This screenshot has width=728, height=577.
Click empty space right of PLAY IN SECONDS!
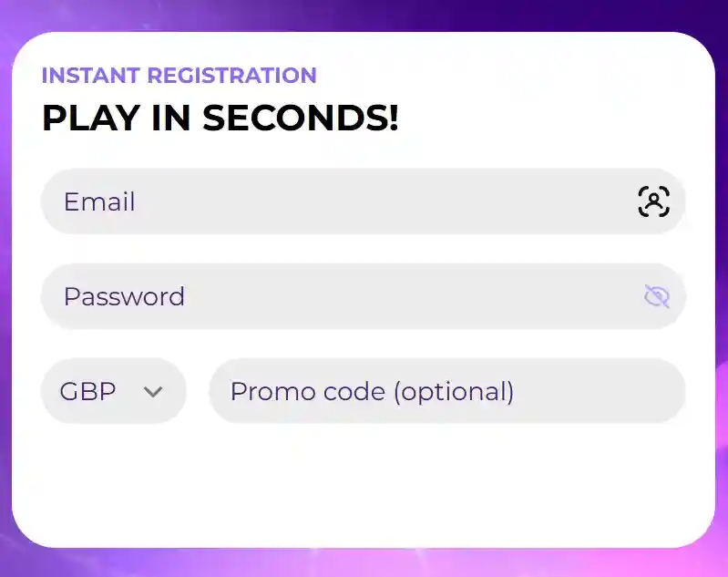click(x=547, y=118)
